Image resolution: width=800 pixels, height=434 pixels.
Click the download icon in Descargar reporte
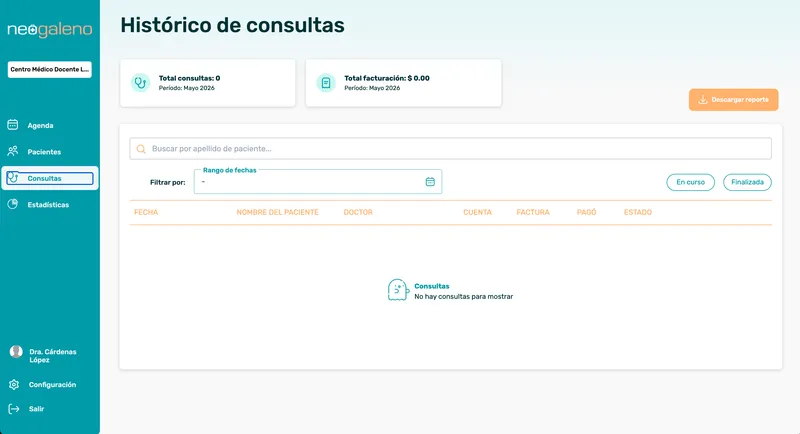(703, 99)
